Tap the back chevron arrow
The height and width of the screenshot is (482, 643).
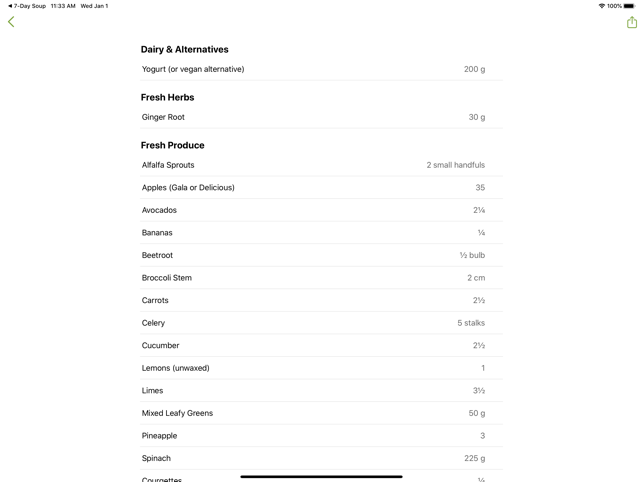[x=11, y=21]
